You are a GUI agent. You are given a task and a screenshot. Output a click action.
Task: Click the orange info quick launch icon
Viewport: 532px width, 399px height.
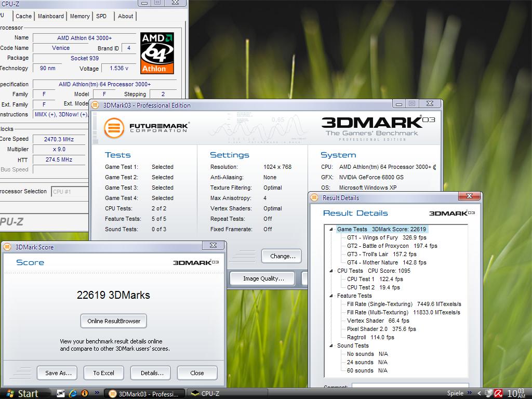pos(85,394)
